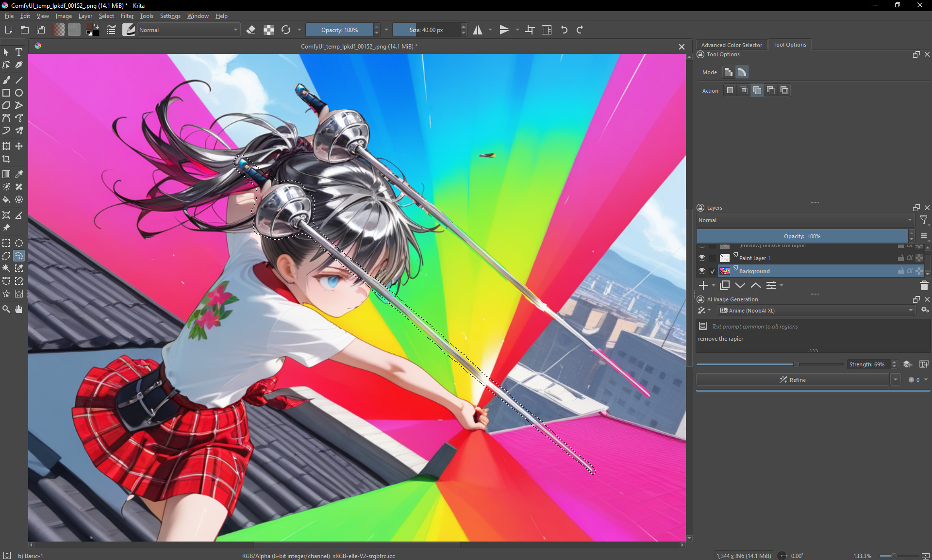This screenshot has height=560, width=932.
Task: Open Layers blending mode Normal dropdown
Action: click(x=805, y=220)
